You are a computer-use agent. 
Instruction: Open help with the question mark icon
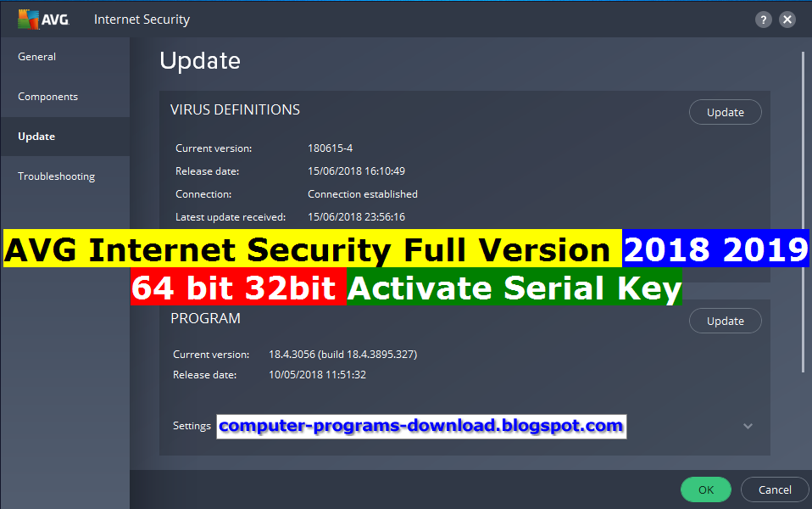tap(763, 20)
